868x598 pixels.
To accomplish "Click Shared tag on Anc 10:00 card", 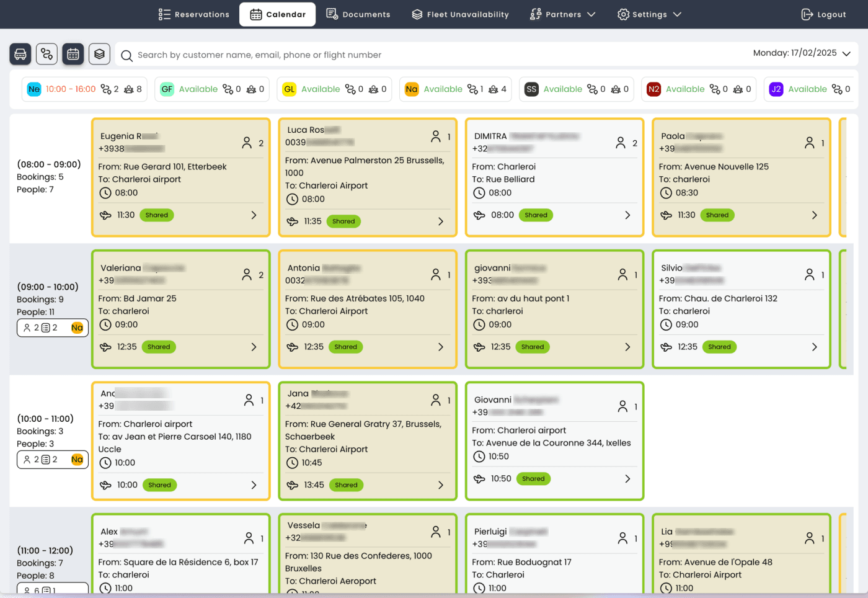I will [159, 485].
